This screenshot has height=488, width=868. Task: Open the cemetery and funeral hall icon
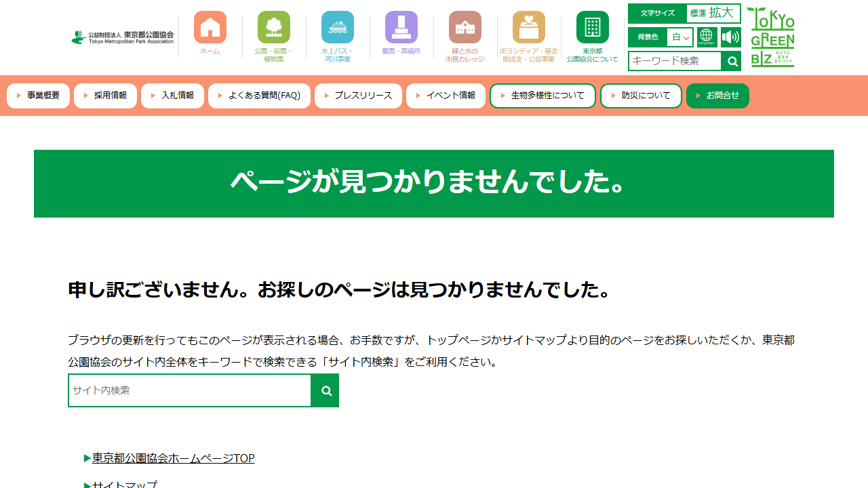pos(401,27)
